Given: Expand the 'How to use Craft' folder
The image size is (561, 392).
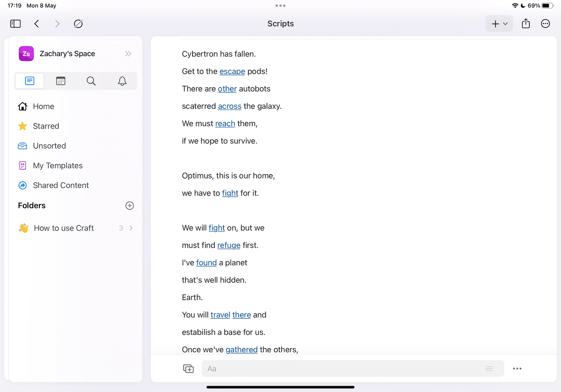Looking at the screenshot, I should 132,228.
